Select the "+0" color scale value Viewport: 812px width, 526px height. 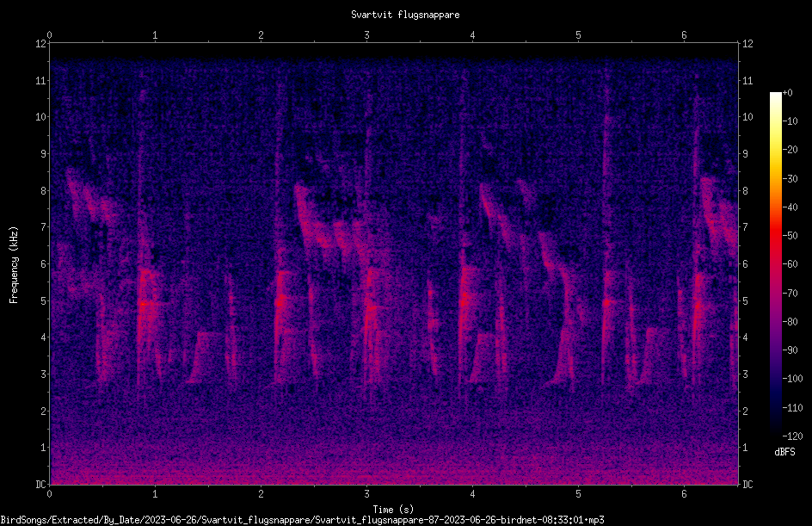(x=788, y=93)
